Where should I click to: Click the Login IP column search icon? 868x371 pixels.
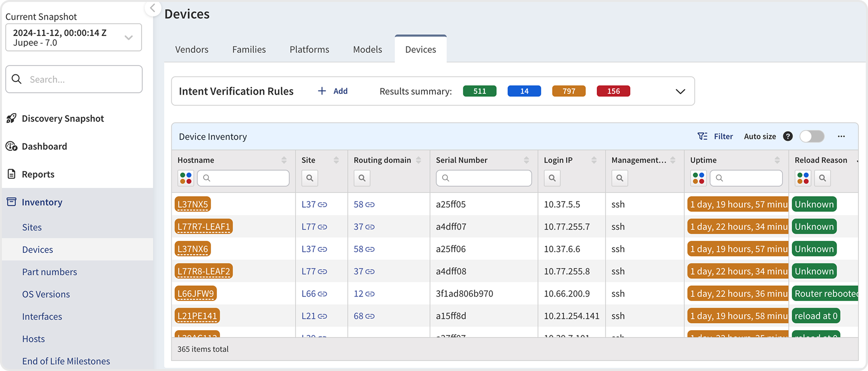click(x=552, y=178)
